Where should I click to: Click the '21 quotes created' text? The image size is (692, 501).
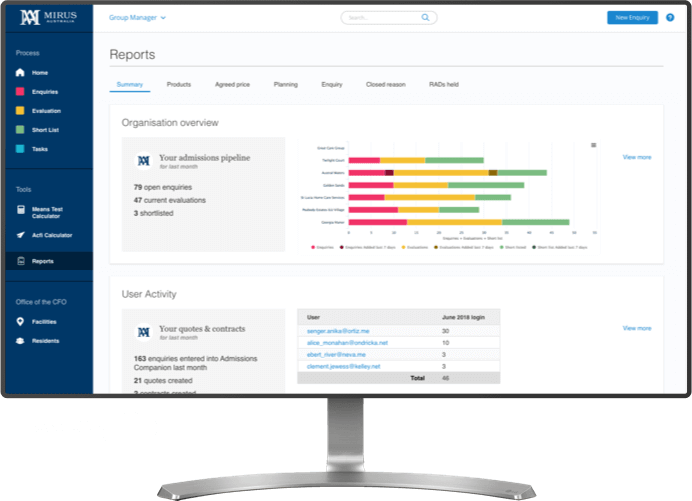(163, 380)
